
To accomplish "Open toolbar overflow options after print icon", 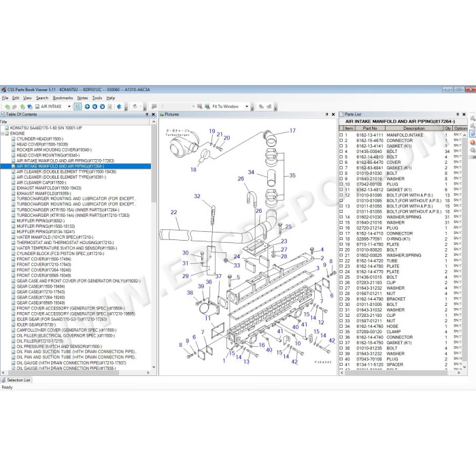I will [145, 107].
